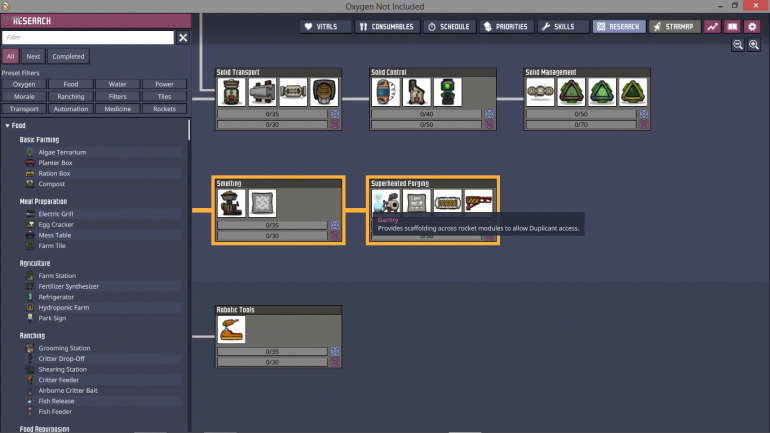
Task: Apply the Rockets preset filter
Action: 165,108
